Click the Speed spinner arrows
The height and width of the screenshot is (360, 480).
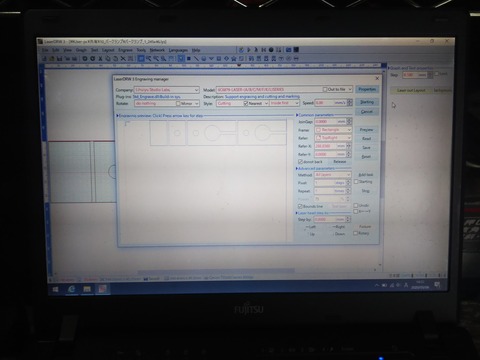[350, 103]
